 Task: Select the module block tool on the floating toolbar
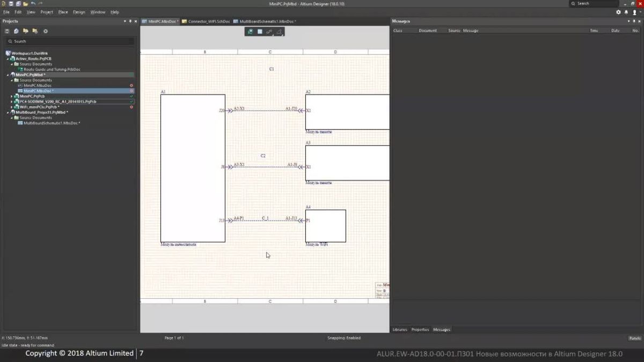260,32
